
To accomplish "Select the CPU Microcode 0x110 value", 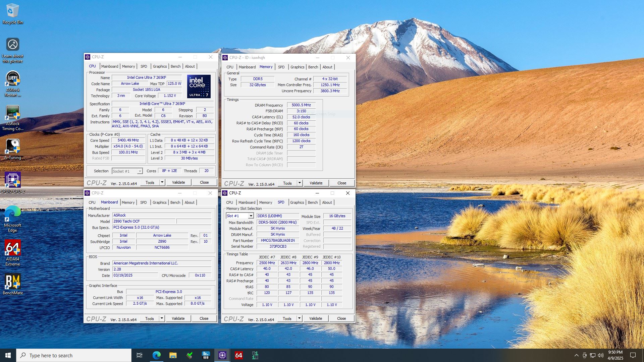I will pyautogui.click(x=200, y=275).
